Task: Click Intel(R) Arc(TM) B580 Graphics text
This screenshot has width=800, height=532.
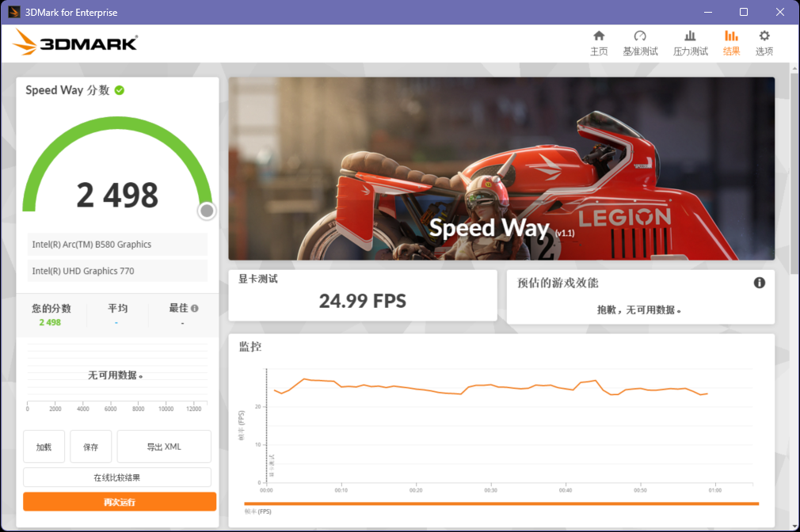Action: click(92, 245)
